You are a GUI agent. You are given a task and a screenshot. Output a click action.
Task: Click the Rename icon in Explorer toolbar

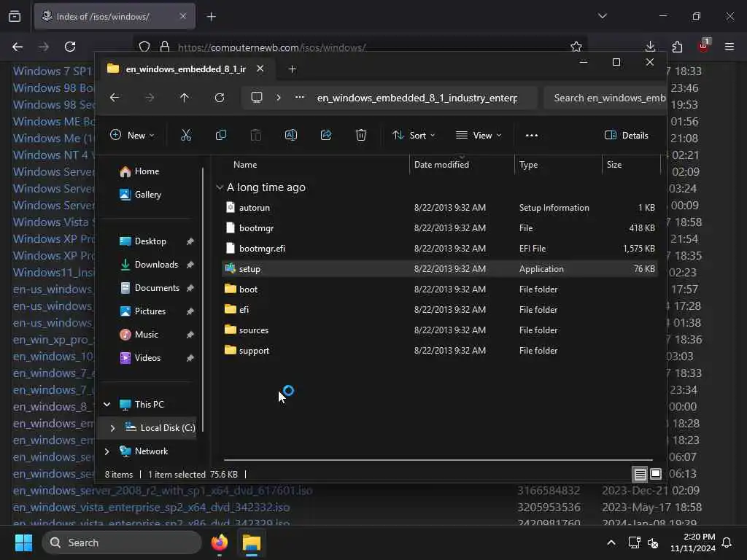tap(290, 135)
